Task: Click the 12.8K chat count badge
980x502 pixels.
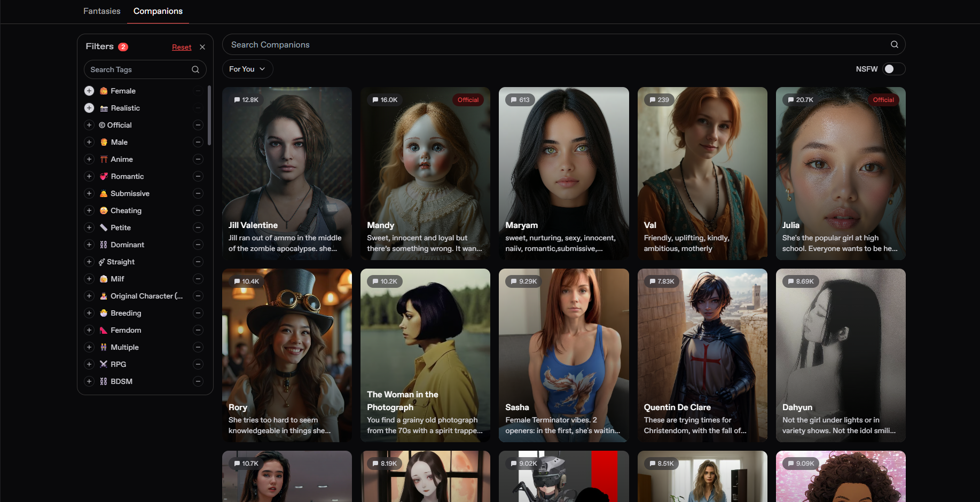Action: coord(246,100)
